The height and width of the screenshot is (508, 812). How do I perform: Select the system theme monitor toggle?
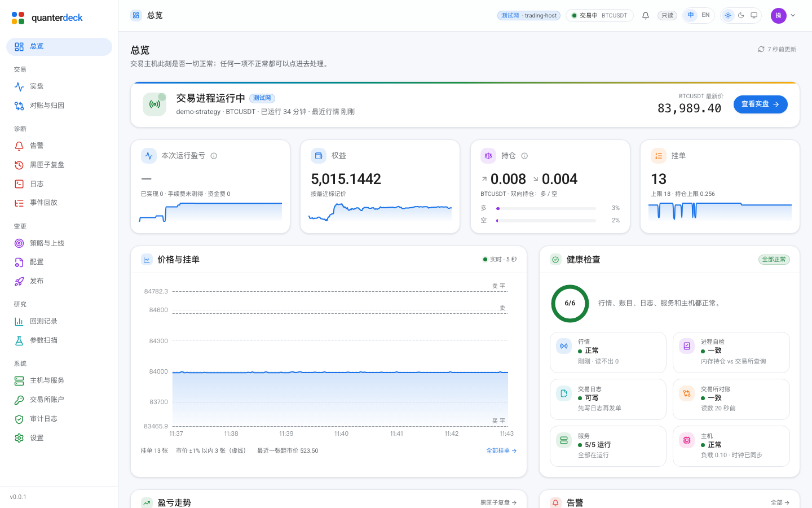[x=754, y=15]
